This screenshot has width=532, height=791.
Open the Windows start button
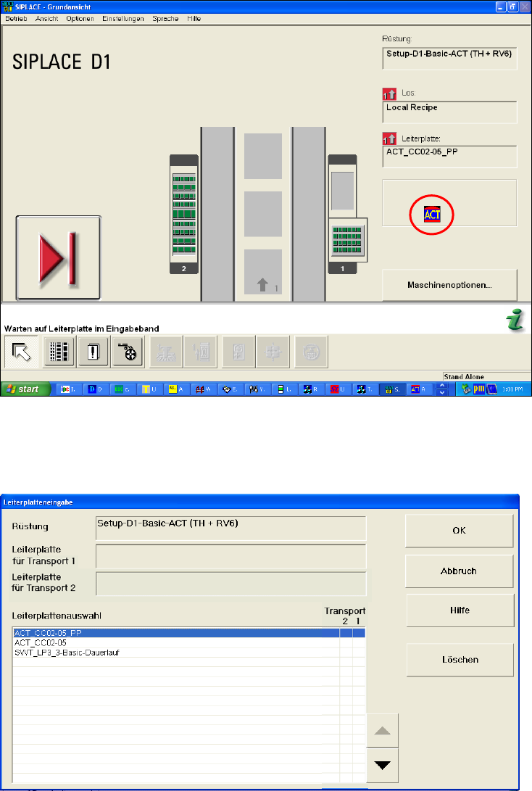25,389
